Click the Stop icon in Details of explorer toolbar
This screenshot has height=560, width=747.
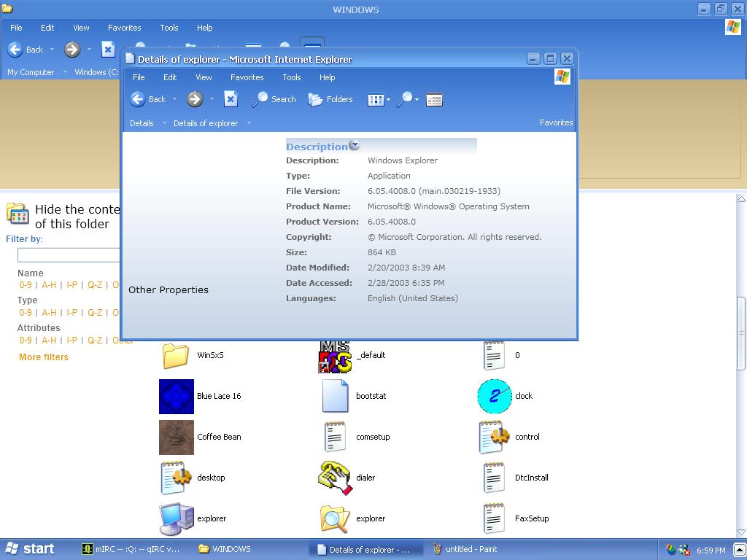231,99
